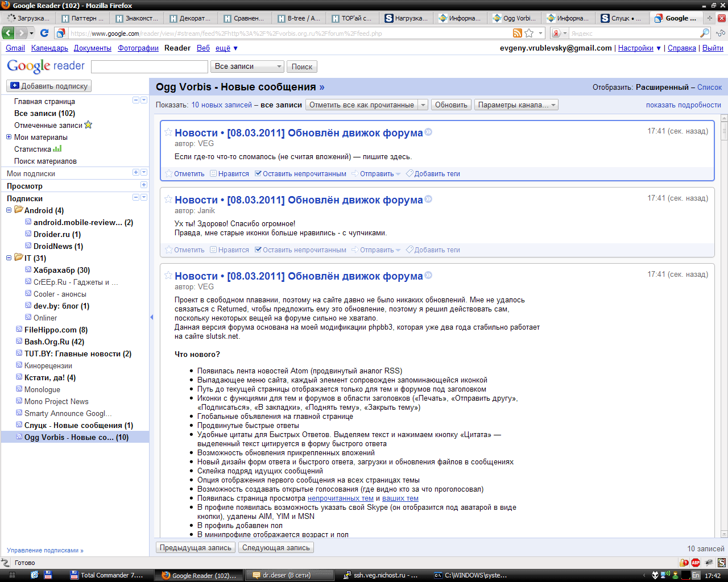Click Firefox reload page button
Viewport: 728px width, 582px height.
point(44,33)
